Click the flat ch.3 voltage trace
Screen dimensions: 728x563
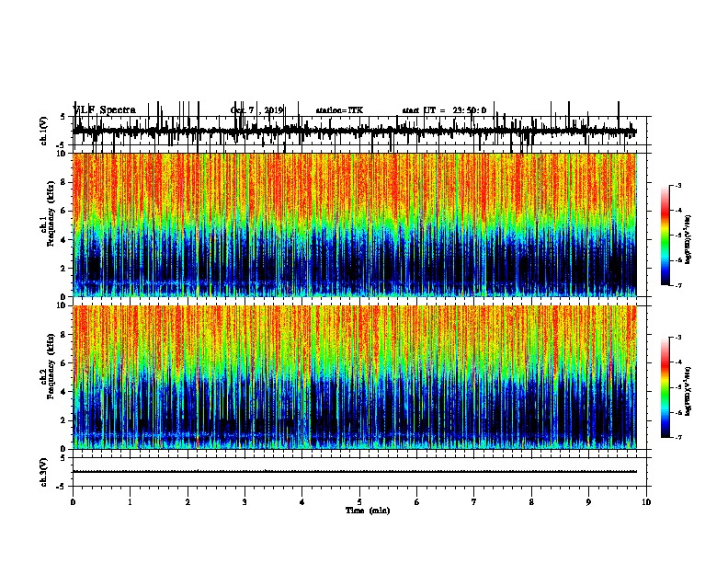point(354,472)
